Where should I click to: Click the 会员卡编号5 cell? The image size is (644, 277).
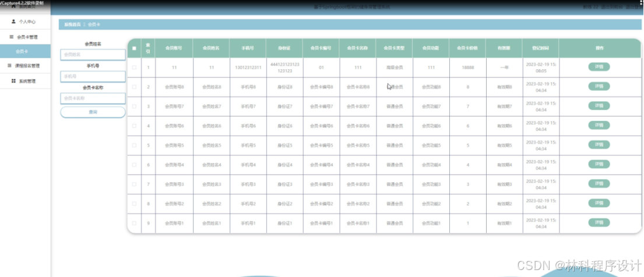321,145
